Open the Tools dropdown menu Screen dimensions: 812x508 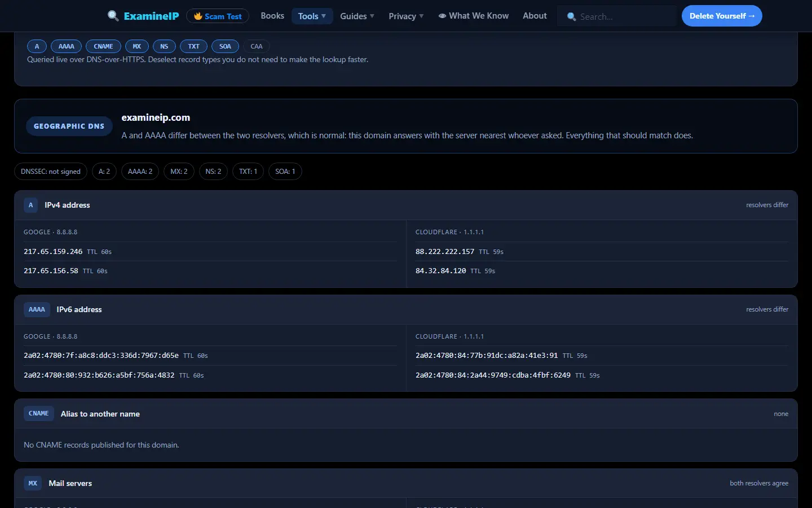pyautogui.click(x=312, y=16)
